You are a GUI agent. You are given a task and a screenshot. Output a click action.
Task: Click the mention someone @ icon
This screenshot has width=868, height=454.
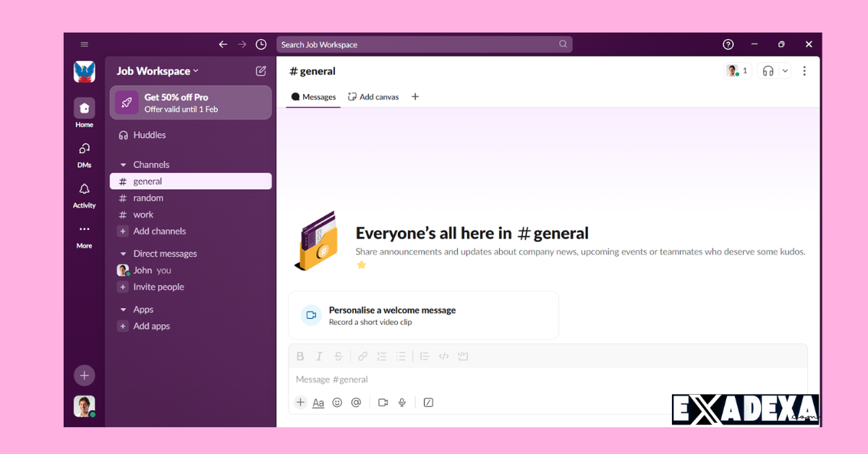click(356, 402)
